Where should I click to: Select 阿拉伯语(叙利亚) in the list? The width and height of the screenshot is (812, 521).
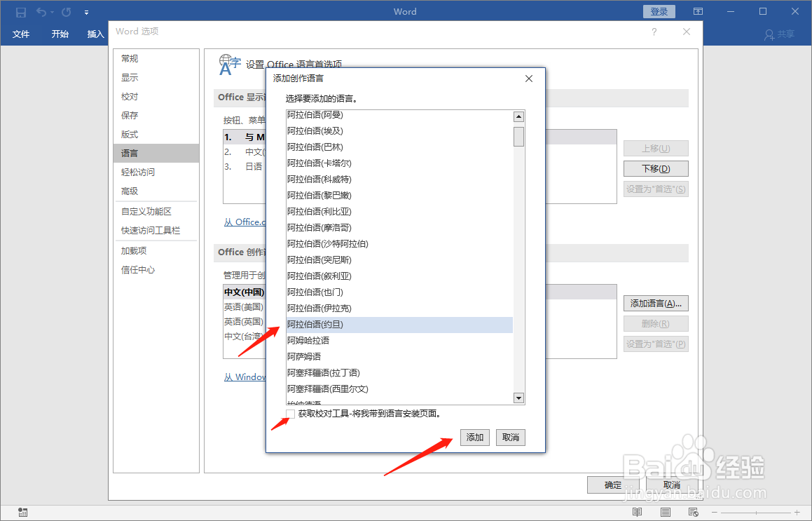pos(399,276)
